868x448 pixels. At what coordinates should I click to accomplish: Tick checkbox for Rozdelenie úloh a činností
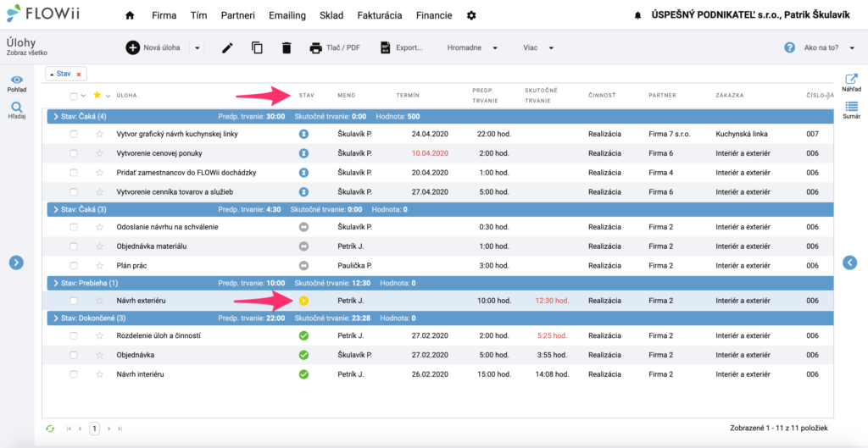[x=74, y=335]
